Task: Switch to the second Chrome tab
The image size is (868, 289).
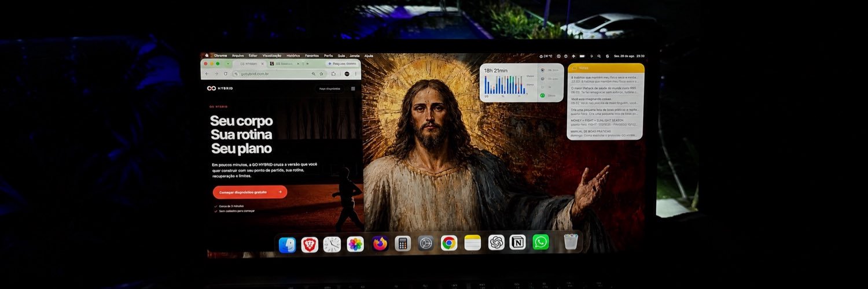Action: (284, 64)
